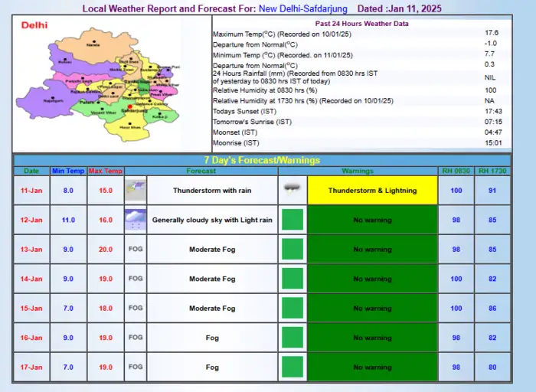
Task: Click the Past 24 Hours Weather Data heading
Action: (x=363, y=24)
